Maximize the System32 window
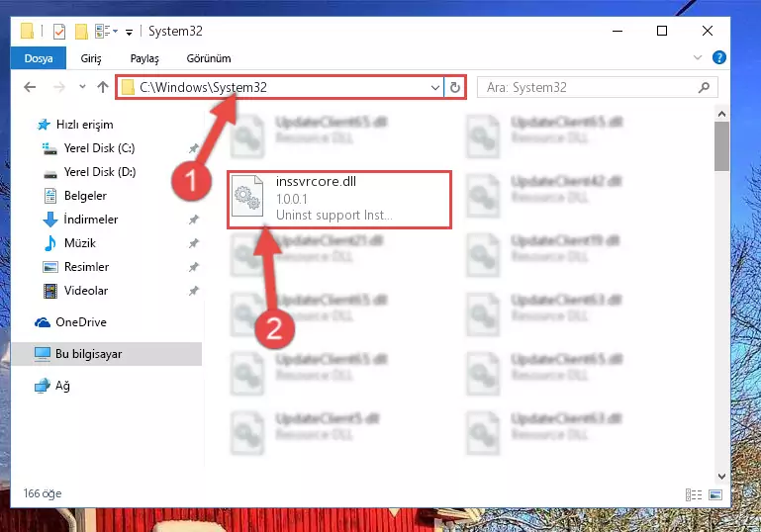The image size is (761, 532). 661,31
